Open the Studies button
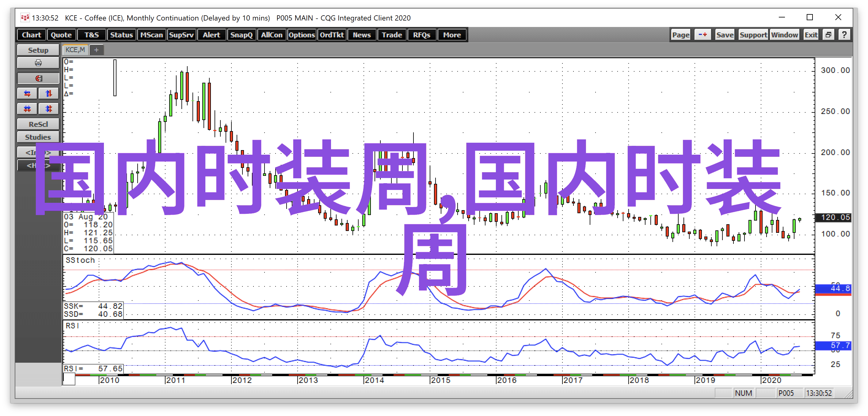The image size is (868, 416). (38, 137)
